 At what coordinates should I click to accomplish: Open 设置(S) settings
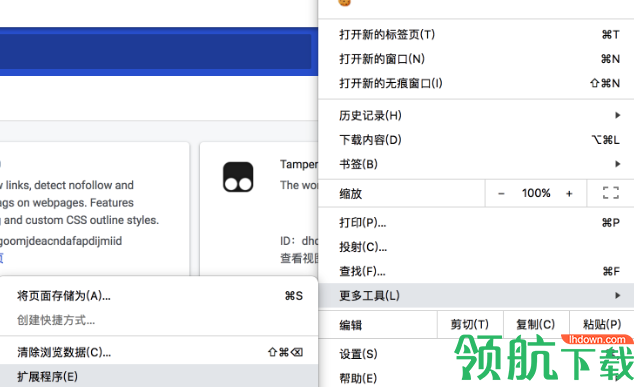pyautogui.click(x=476, y=354)
